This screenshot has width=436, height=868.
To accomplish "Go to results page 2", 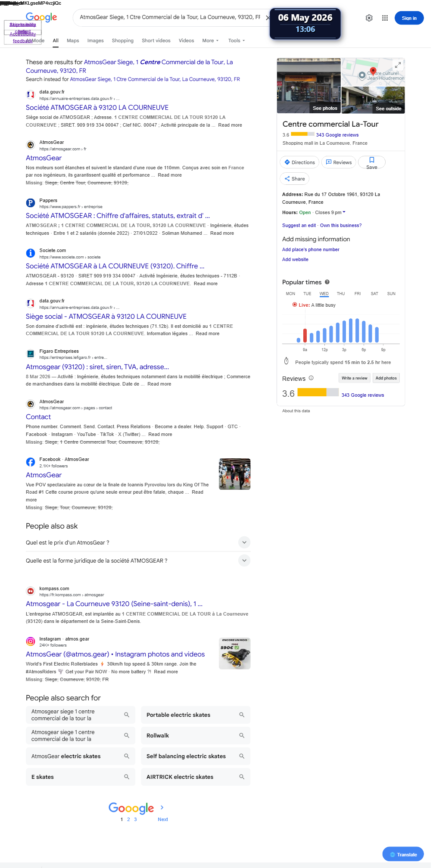I will point(128,819).
